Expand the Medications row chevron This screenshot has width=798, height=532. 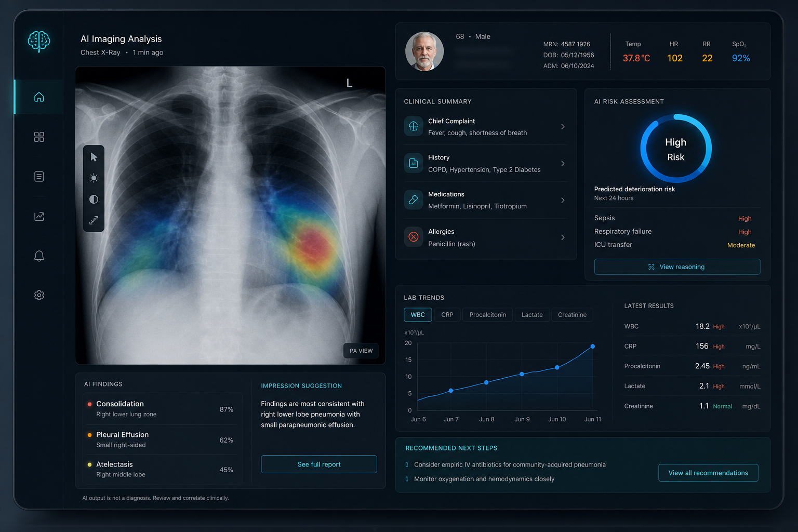(563, 201)
